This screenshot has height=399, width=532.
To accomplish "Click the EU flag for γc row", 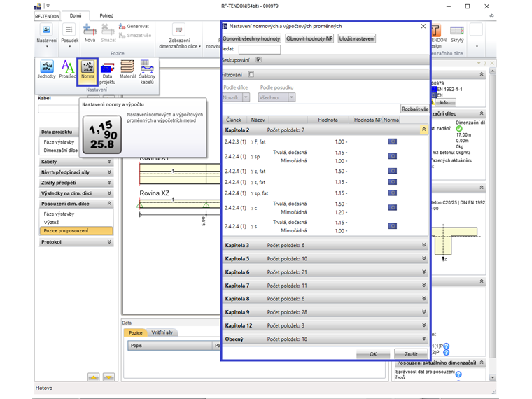I will click(x=393, y=207).
